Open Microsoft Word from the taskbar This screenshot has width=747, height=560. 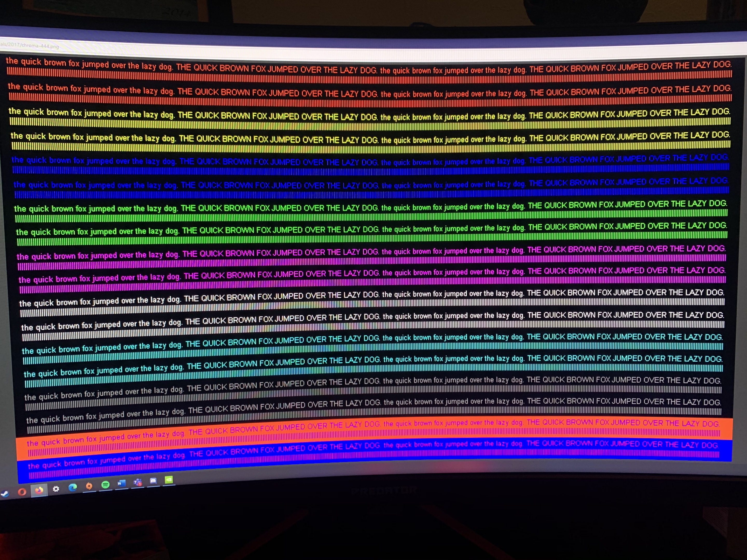point(122,483)
